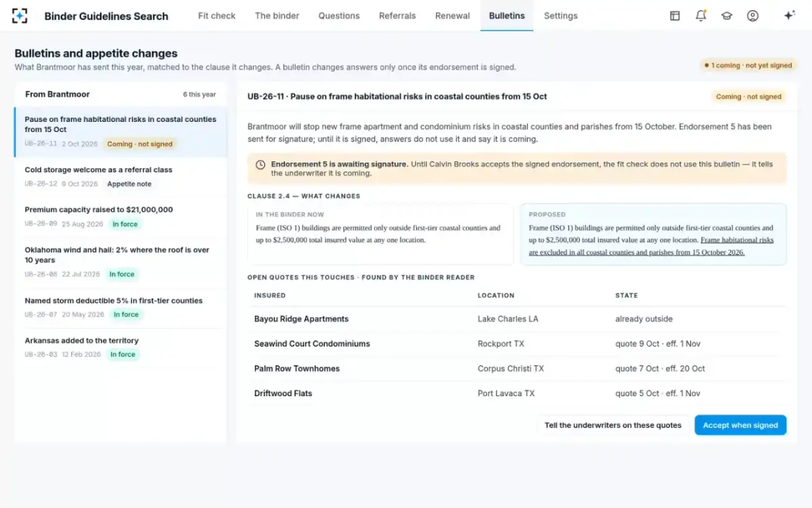Image resolution: width=812 pixels, height=508 pixels.
Task: Click the LOCATION column header
Action: pyautogui.click(x=496, y=295)
